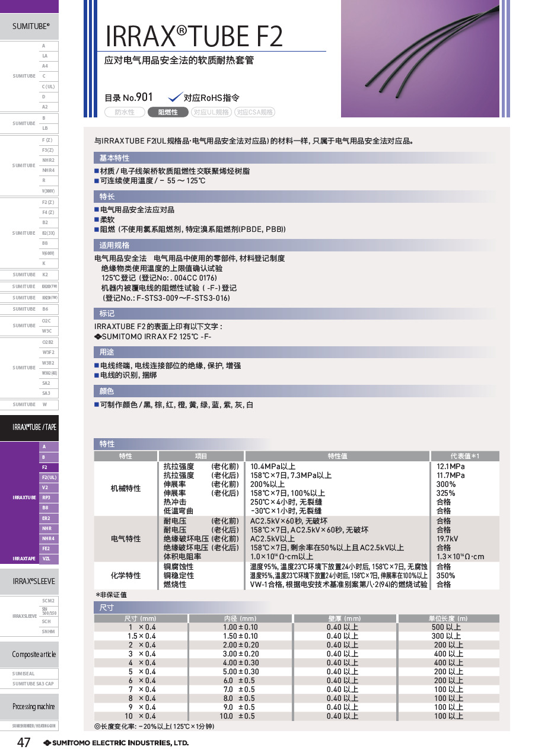The height and width of the screenshot is (756, 535).
Task: Jump to SUMITUBE NHR2 index entry
Action: tap(49, 160)
